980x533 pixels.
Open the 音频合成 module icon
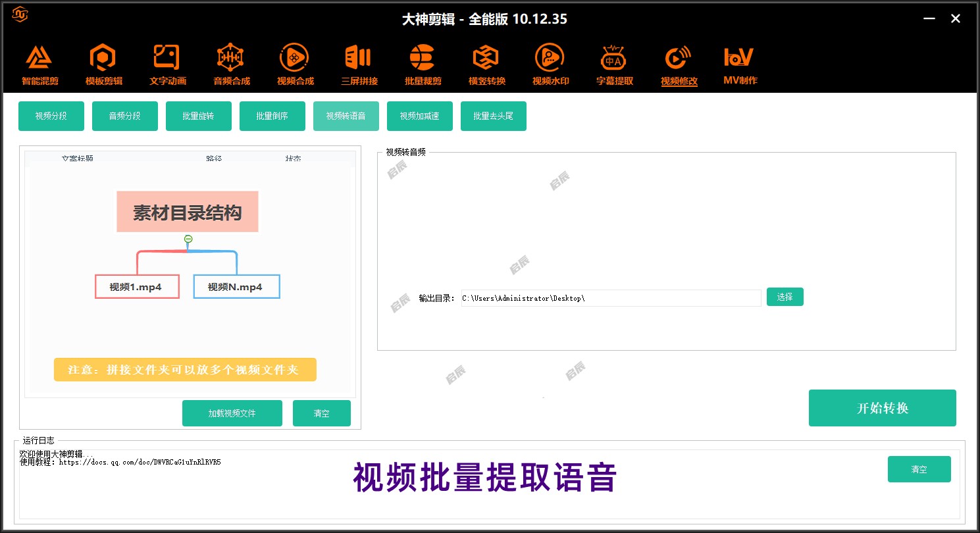pos(231,65)
